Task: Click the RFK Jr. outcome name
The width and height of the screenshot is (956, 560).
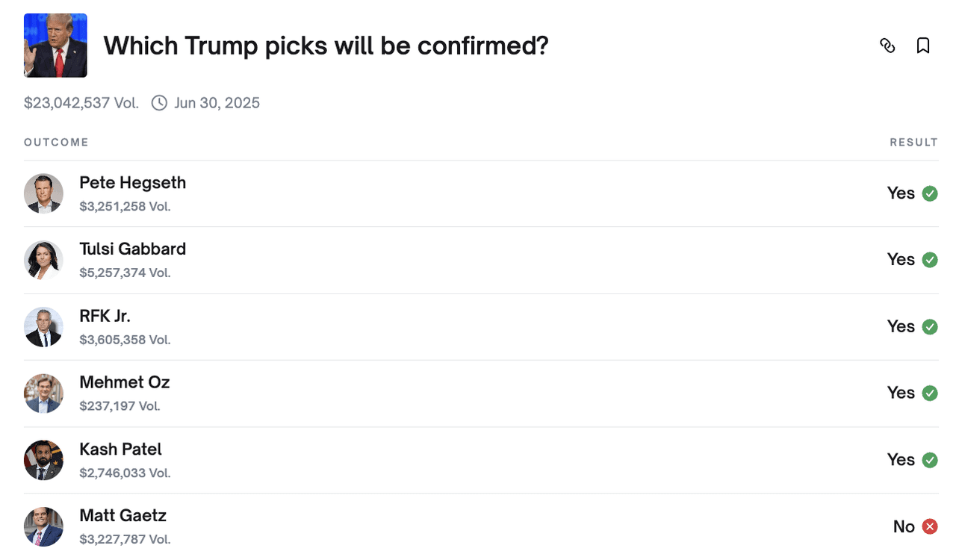Action: 105,316
